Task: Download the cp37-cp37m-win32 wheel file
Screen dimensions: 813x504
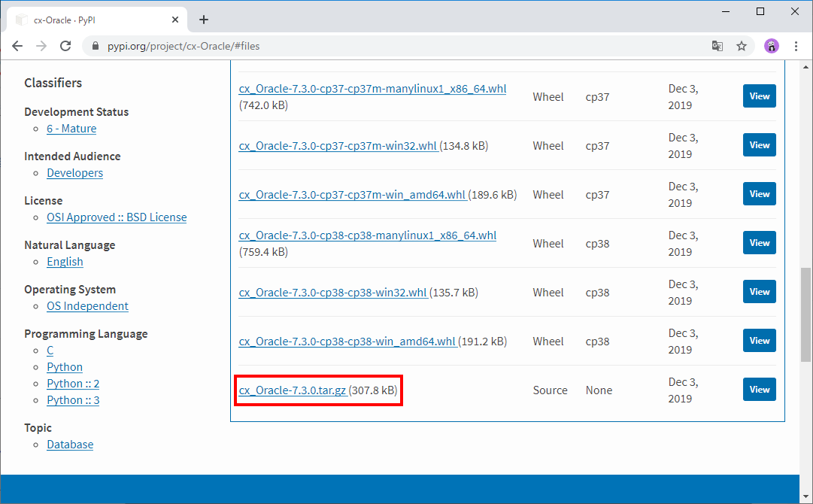Action: (338, 146)
